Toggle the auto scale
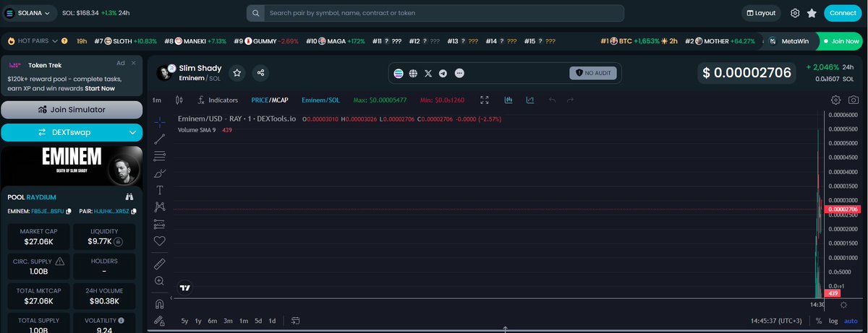The image size is (868, 333). point(851,321)
